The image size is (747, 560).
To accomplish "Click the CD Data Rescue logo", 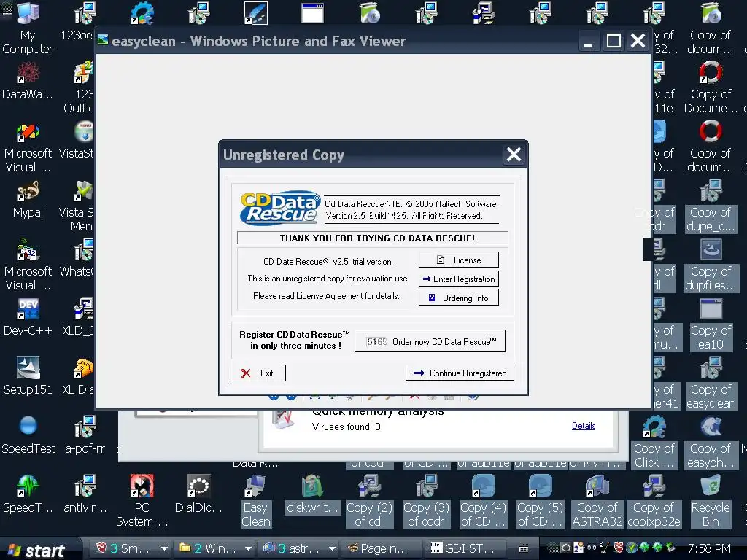I will tap(281, 208).
